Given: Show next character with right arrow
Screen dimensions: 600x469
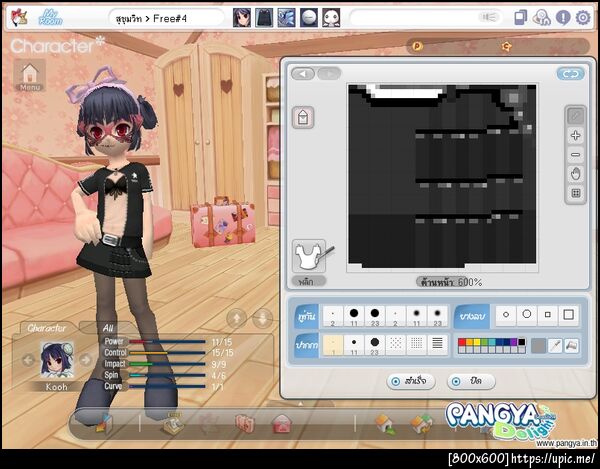Looking at the screenshot, I should coord(85,360).
